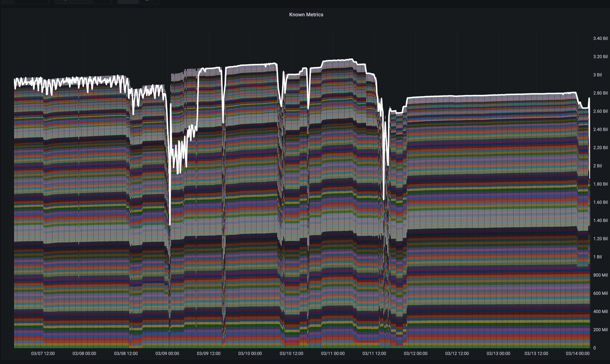Select the 03/12 00:00 time label
This screenshot has width=610, height=364.
click(416, 354)
